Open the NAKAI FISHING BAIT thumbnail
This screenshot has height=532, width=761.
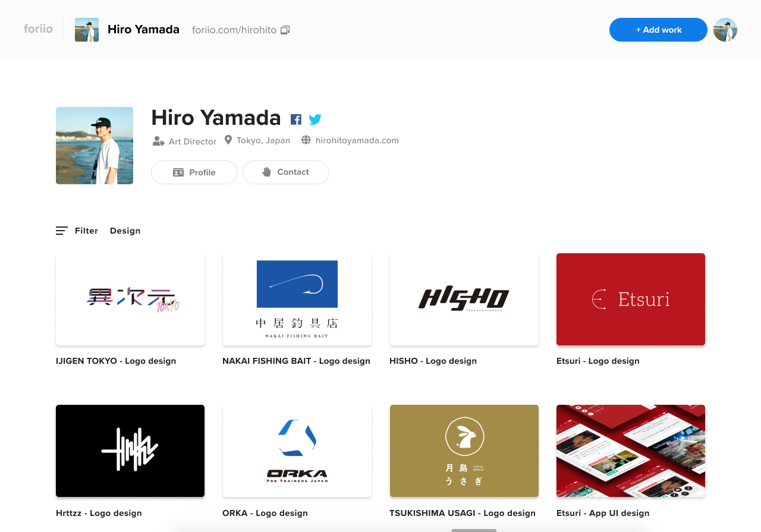(x=297, y=299)
